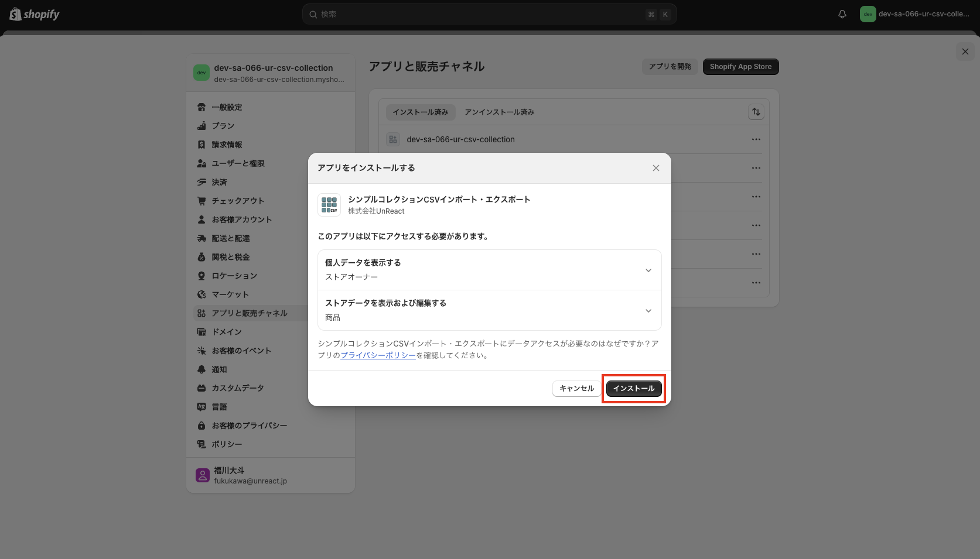Open ドメイン settings
The height and width of the screenshot is (559, 980).
tap(271, 332)
